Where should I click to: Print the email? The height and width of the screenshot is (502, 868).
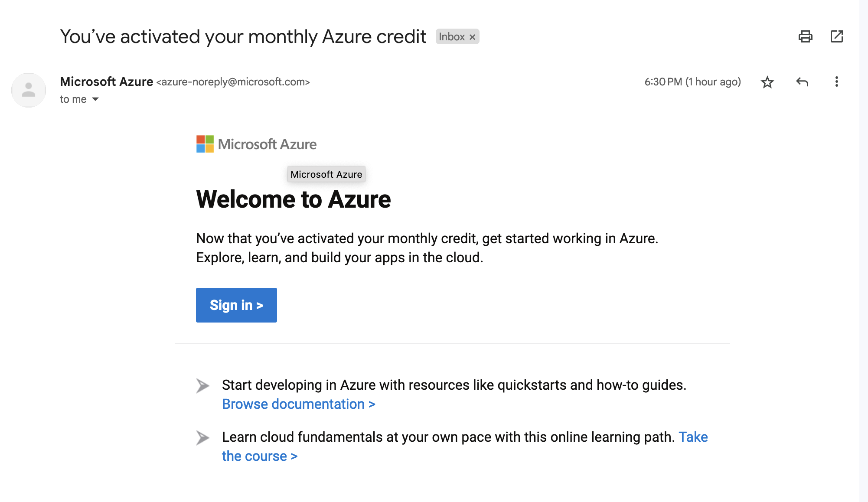[x=806, y=37]
